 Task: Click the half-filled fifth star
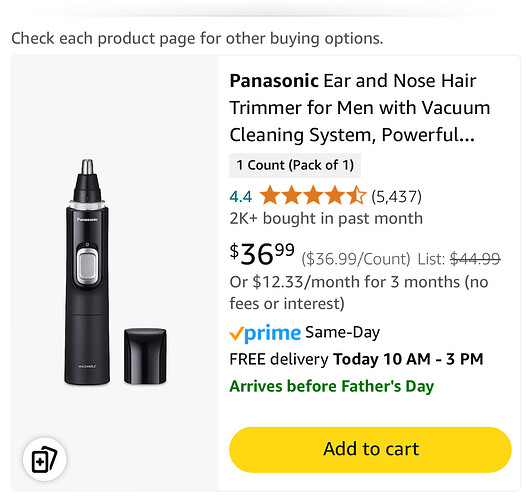356,195
